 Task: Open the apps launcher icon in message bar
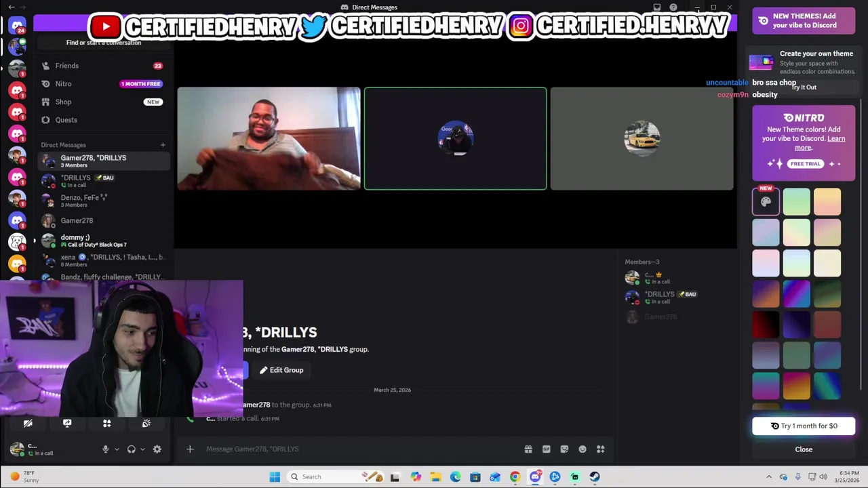600,449
